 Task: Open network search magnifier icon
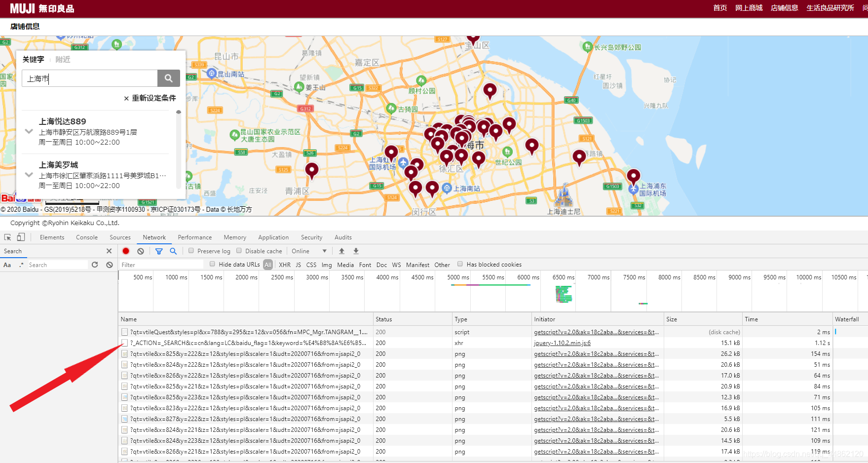[173, 251]
